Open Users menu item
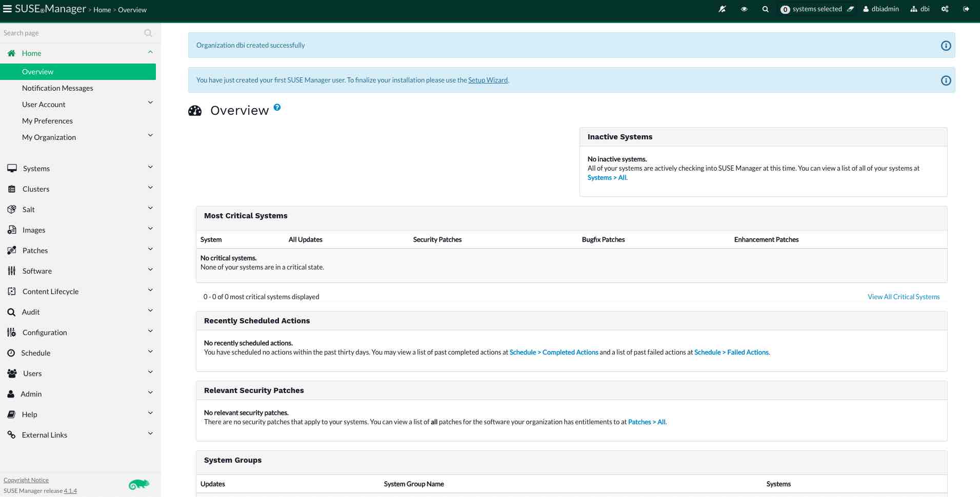 (32, 374)
